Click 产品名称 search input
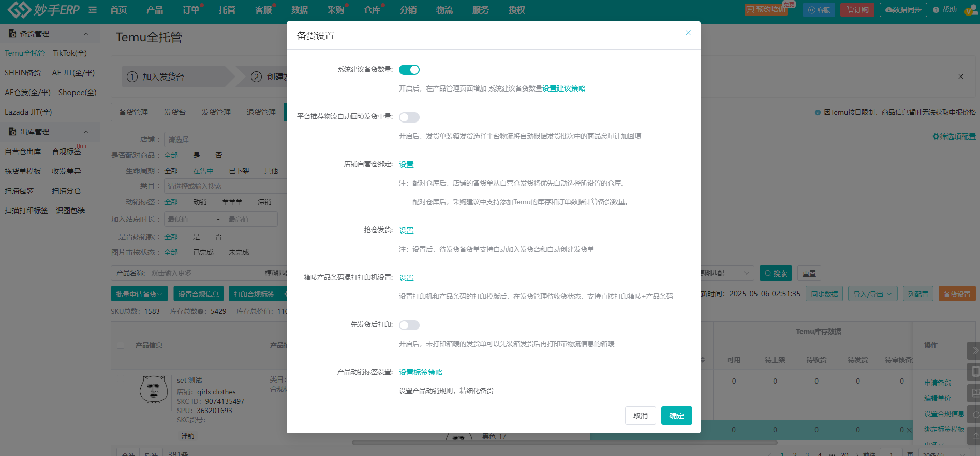 pos(204,273)
